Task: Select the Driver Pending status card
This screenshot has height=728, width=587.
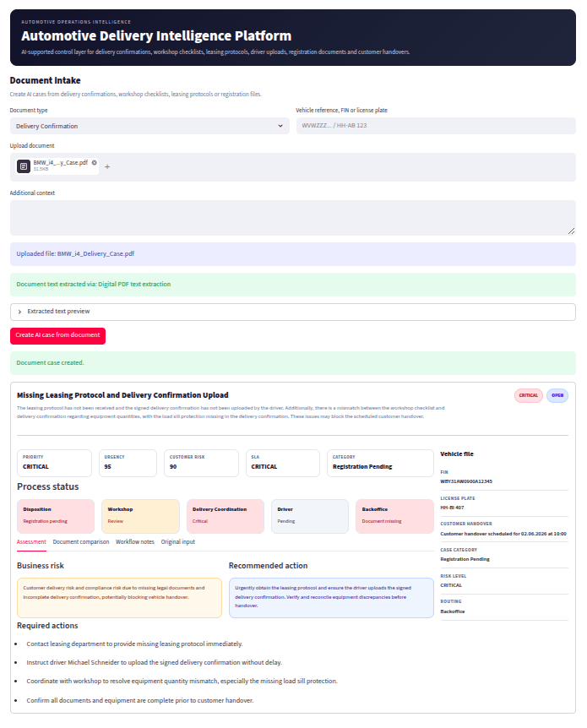Action: click(x=310, y=516)
